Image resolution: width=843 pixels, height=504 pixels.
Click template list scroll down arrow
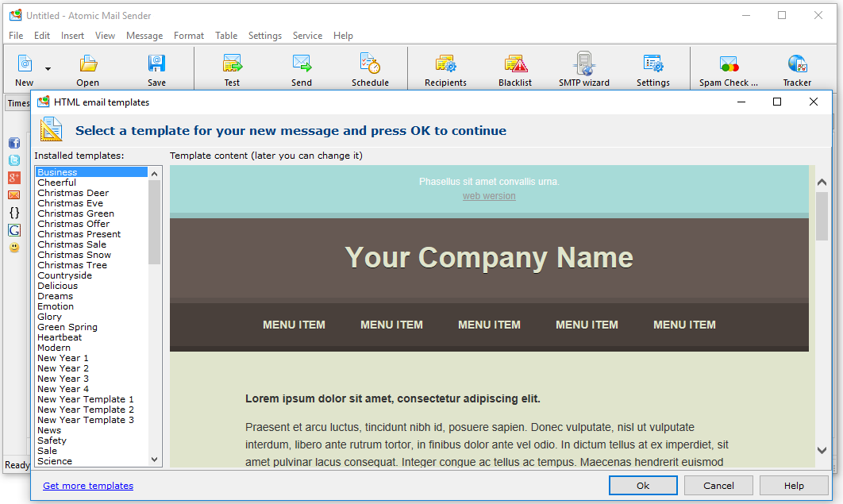154,460
